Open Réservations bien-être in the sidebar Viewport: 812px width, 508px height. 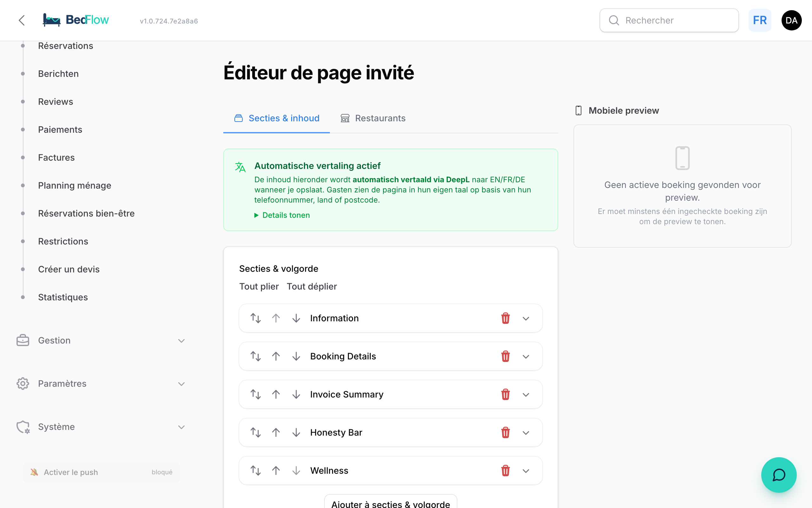tap(86, 213)
